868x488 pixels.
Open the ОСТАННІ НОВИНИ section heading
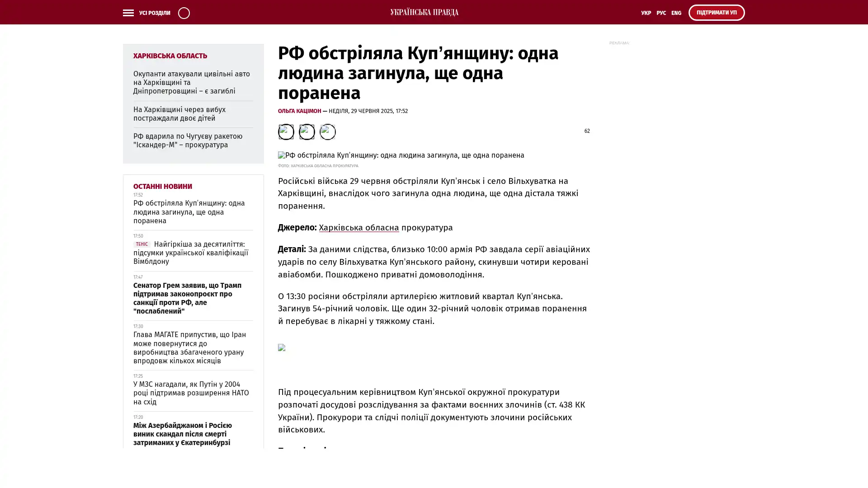coord(162,186)
